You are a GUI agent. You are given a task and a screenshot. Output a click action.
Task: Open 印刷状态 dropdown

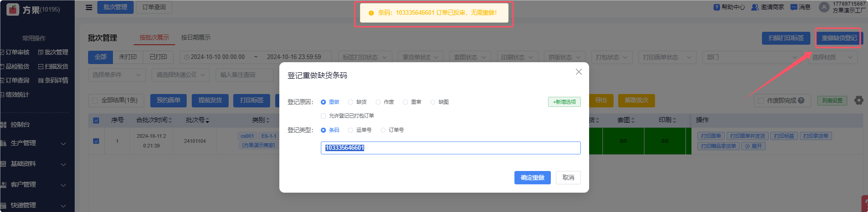click(x=517, y=57)
